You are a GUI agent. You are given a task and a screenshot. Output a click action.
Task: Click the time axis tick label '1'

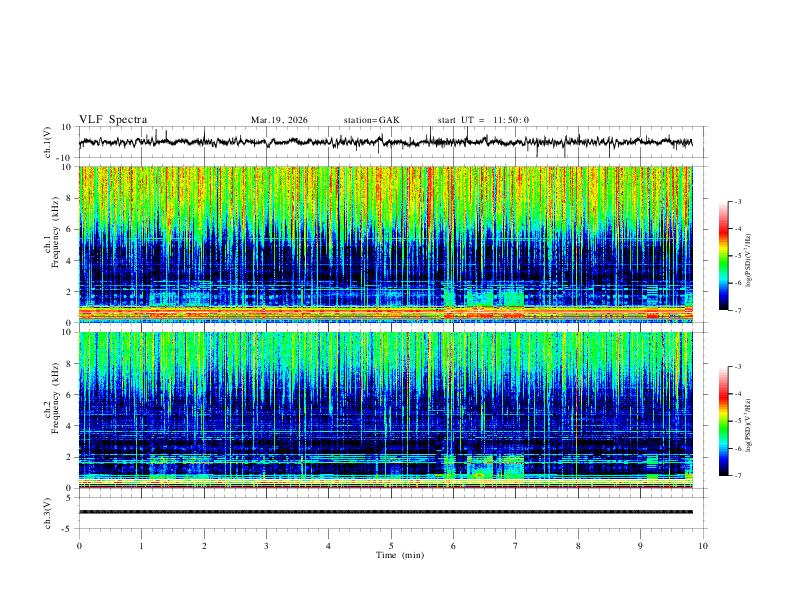click(x=142, y=546)
